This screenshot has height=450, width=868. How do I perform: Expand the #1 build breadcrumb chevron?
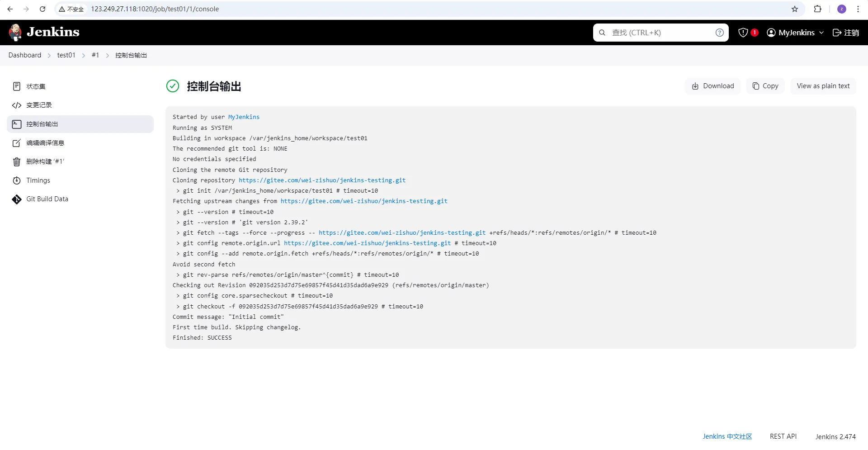point(108,56)
